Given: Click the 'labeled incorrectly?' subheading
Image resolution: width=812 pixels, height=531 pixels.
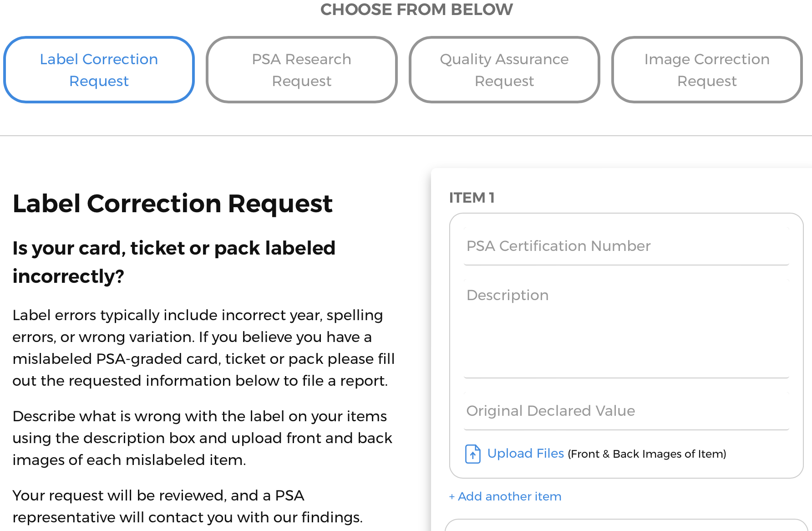Looking at the screenshot, I should [x=174, y=262].
